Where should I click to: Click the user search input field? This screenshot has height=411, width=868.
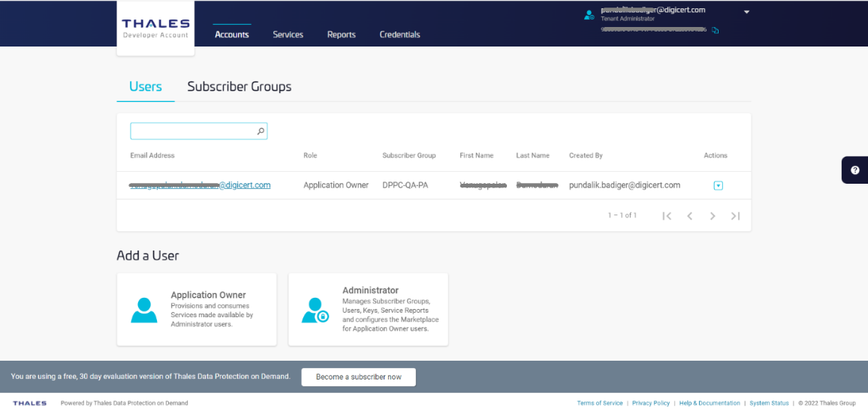[193, 131]
